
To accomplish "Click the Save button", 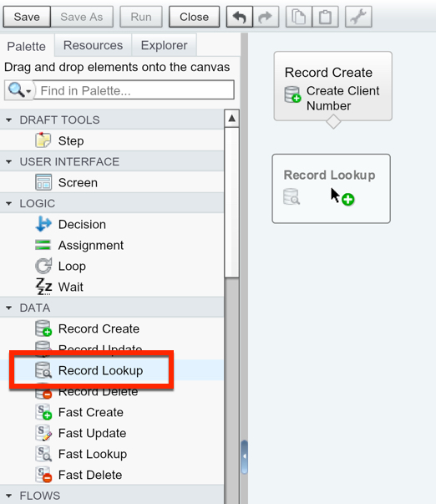I will (x=27, y=17).
